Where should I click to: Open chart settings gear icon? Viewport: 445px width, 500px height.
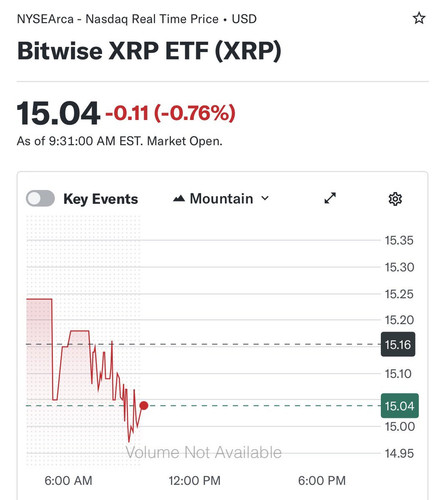click(395, 199)
